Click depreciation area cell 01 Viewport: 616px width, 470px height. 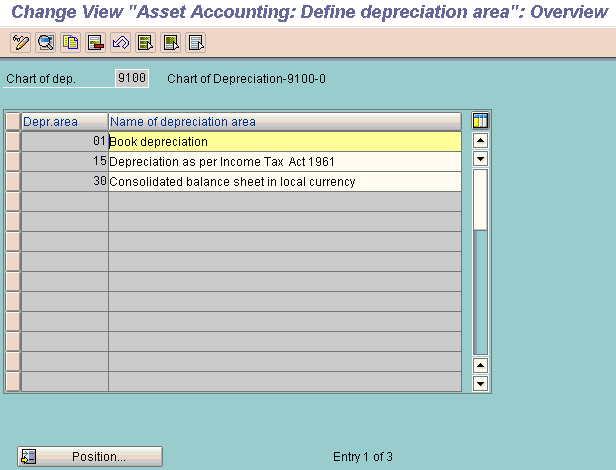pos(65,141)
